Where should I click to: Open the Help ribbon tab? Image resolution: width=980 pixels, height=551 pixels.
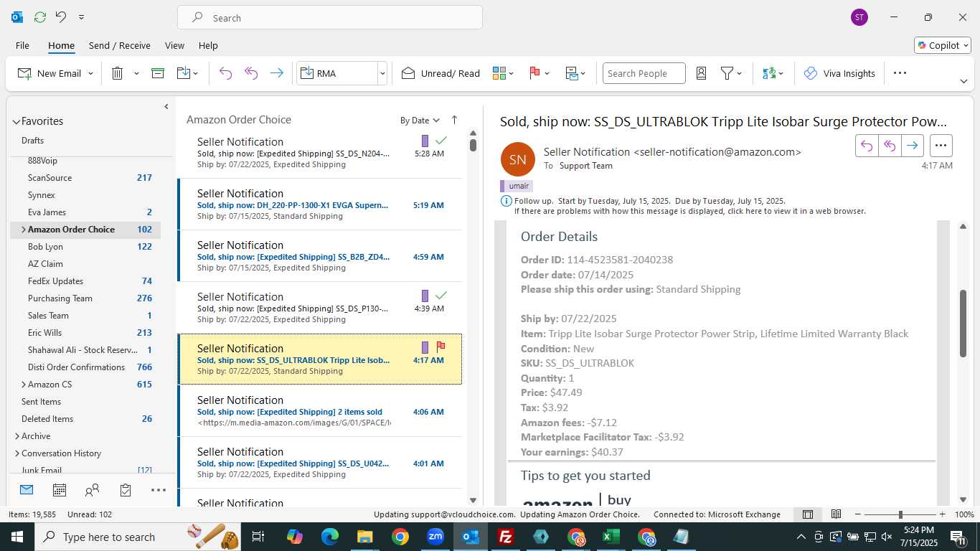[x=208, y=45]
